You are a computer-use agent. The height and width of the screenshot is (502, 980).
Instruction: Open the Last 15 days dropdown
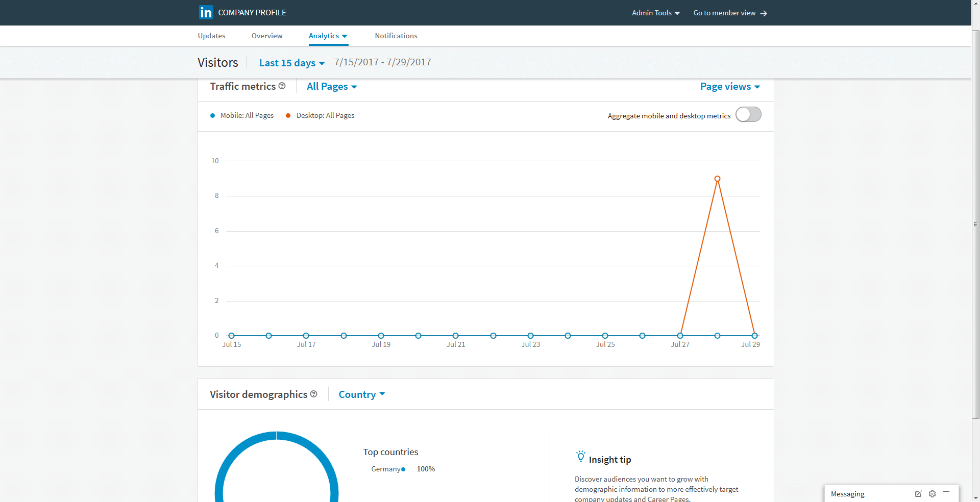point(291,63)
